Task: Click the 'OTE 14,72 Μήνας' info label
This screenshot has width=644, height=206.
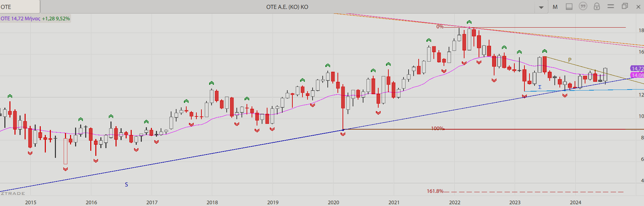Action: tap(21, 19)
